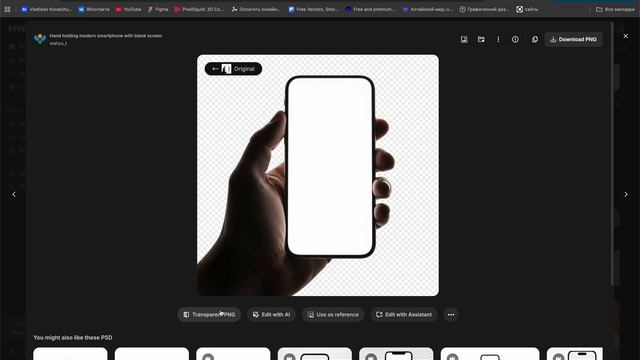Viewport: 640px width, 360px height.
Task: Open author avatar for wahyu_t
Action: [40, 39]
